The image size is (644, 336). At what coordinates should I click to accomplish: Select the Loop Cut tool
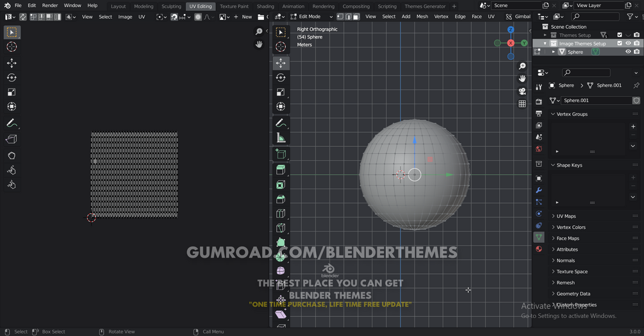tap(281, 214)
